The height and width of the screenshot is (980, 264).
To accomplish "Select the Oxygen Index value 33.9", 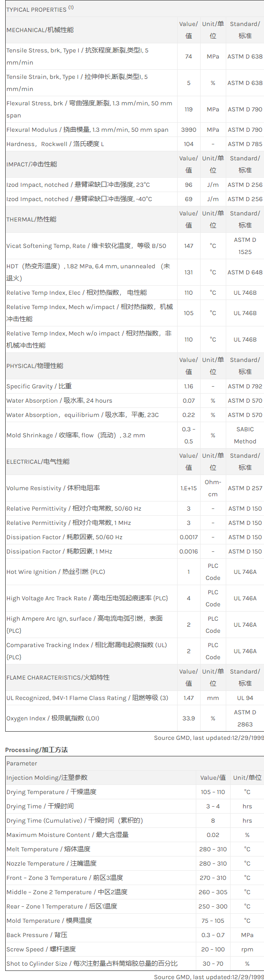I will [188, 718].
